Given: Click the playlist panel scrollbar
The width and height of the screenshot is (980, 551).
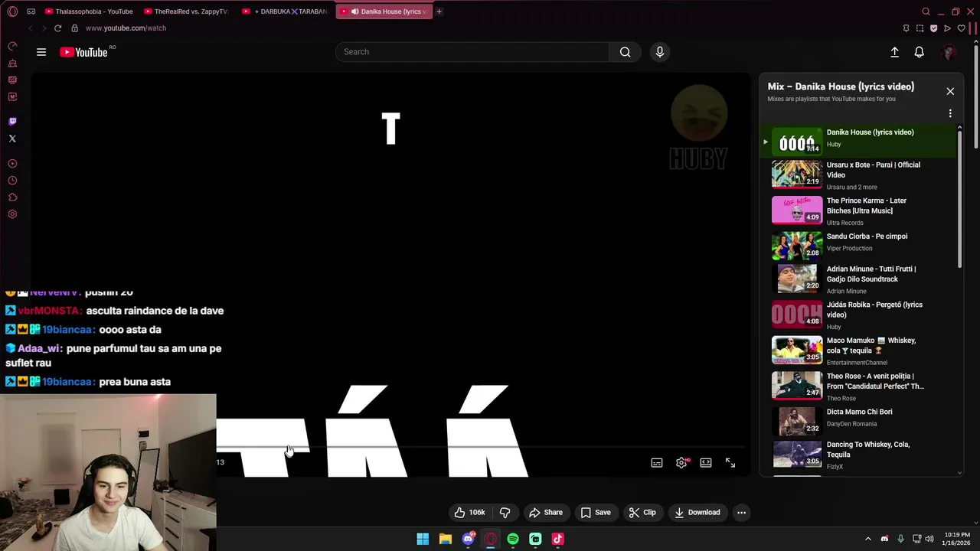Looking at the screenshot, I should tap(960, 199).
